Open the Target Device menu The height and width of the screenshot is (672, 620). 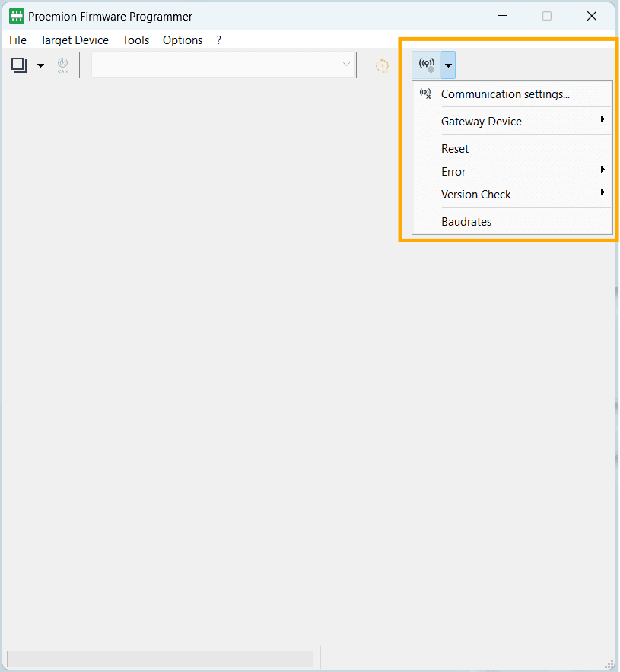[x=75, y=40]
